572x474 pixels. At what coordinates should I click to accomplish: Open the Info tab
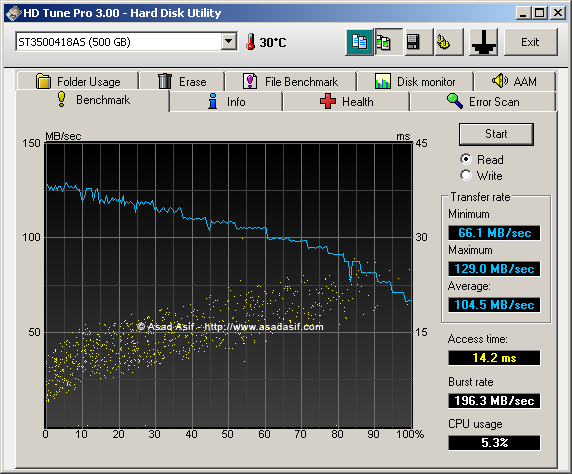pyautogui.click(x=226, y=101)
